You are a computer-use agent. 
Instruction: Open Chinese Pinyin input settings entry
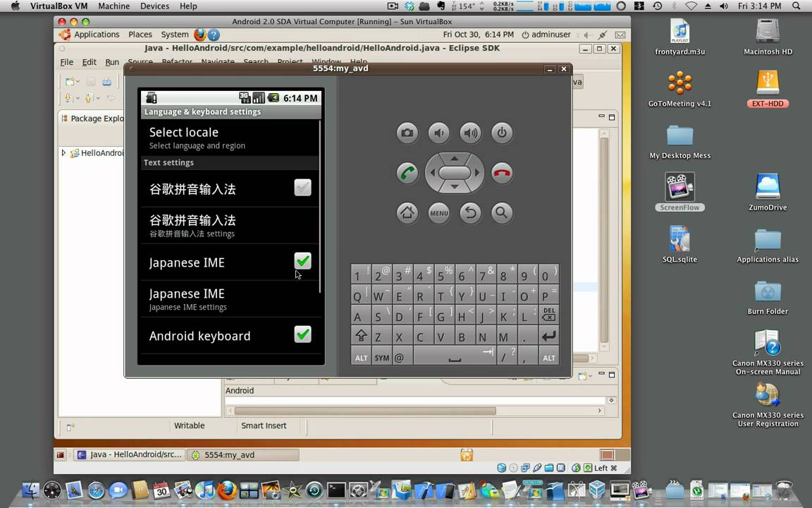coord(231,226)
